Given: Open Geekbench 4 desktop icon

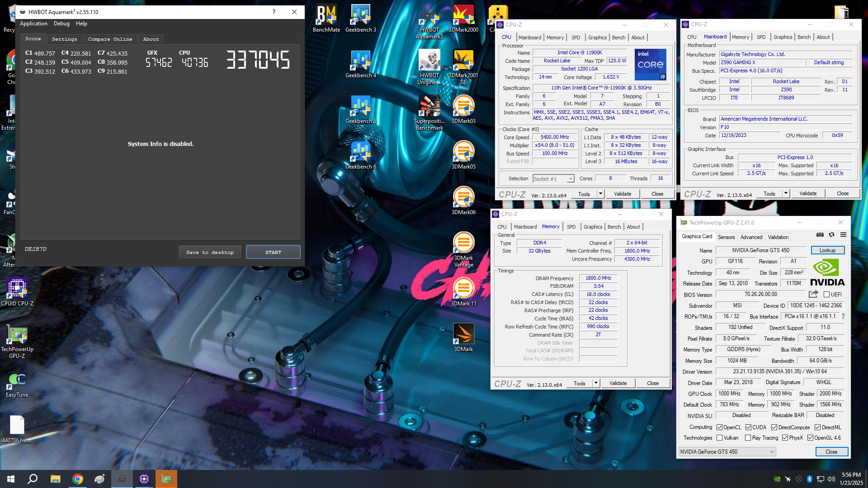Looking at the screenshot, I should point(360,64).
